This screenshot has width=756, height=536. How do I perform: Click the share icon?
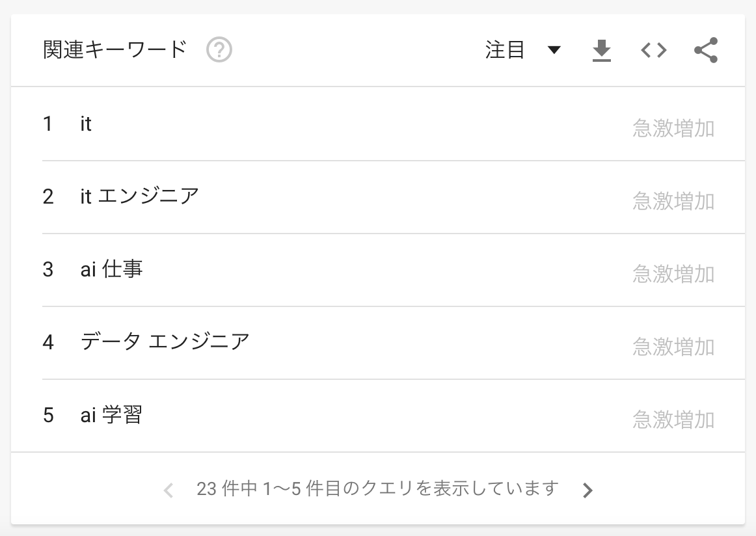point(706,50)
